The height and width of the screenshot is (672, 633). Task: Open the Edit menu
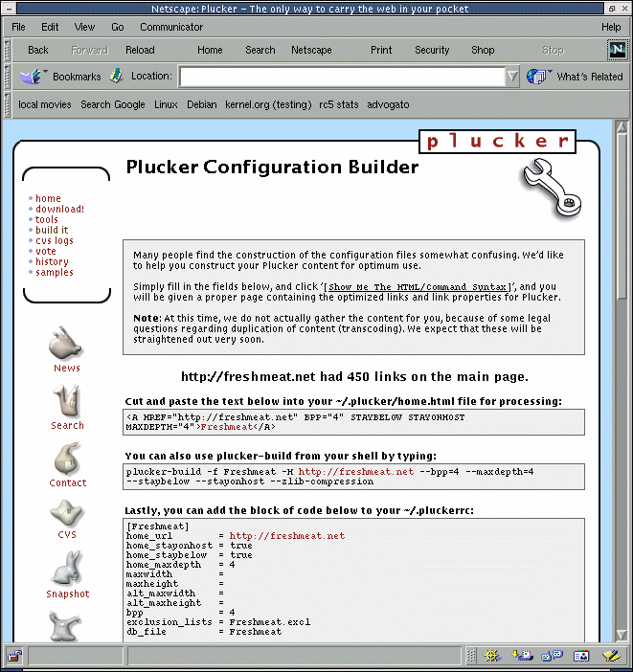pyautogui.click(x=50, y=27)
